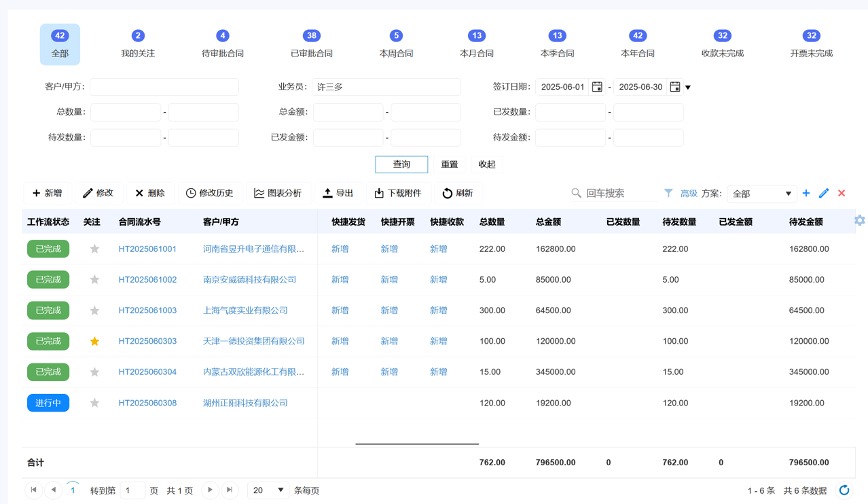The height and width of the screenshot is (504, 868).
Task: Click the refresh icon in bottom-right corner
Action: pyautogui.click(x=844, y=490)
